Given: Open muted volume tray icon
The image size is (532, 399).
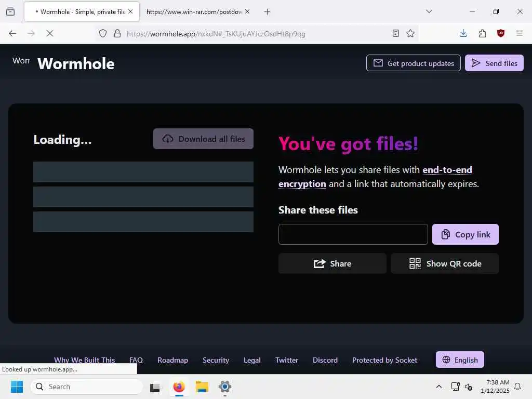Looking at the screenshot, I should point(469,387).
